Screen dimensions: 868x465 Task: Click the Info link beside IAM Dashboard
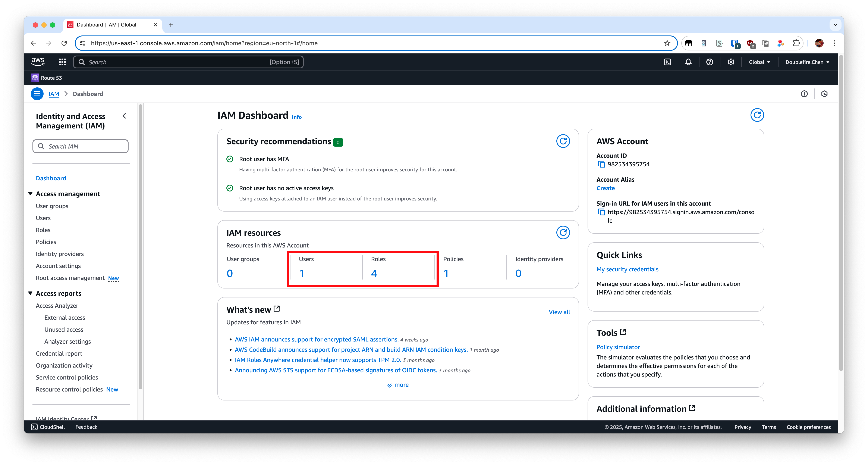coord(296,117)
